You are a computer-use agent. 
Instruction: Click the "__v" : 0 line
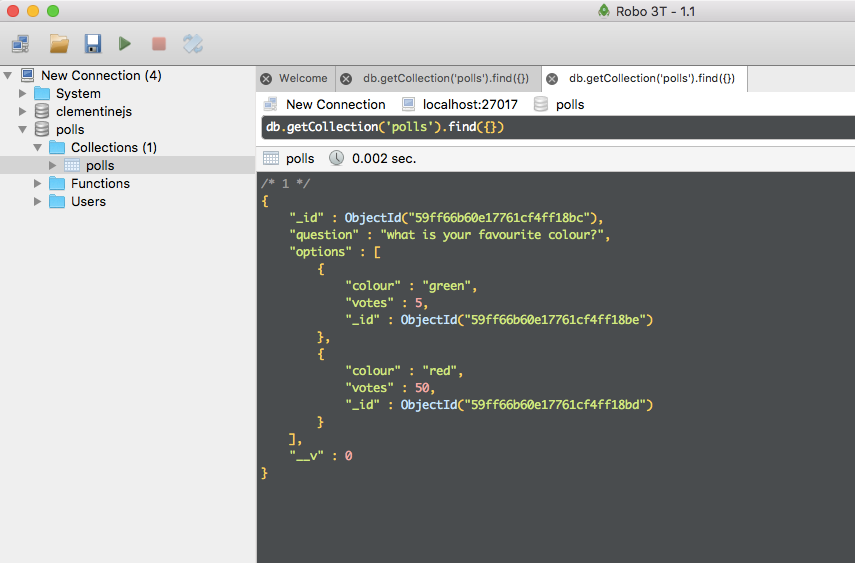[x=321, y=456]
